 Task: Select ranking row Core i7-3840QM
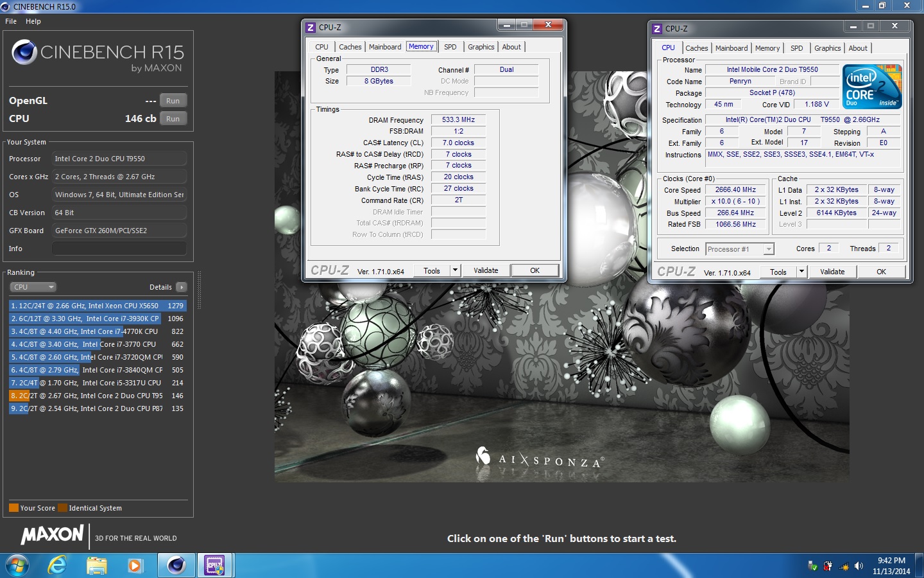point(98,370)
